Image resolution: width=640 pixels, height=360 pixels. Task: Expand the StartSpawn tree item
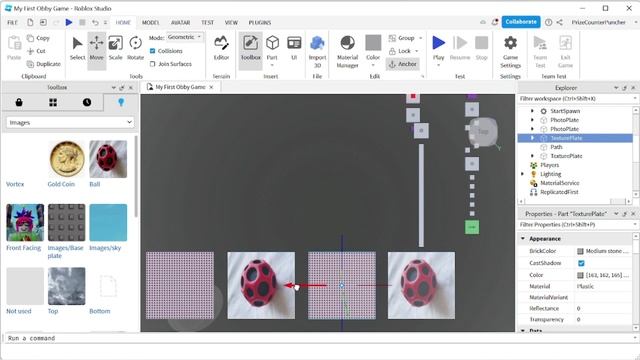click(532, 111)
